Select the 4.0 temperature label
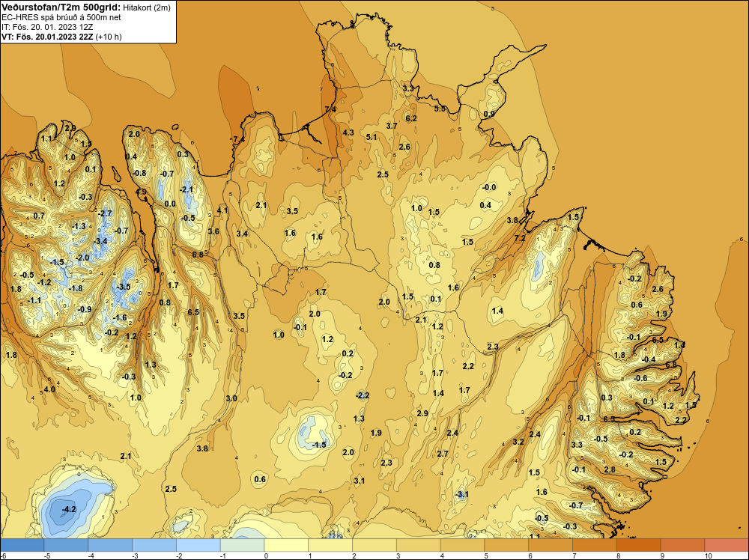The height and width of the screenshot is (560, 749). point(49,389)
